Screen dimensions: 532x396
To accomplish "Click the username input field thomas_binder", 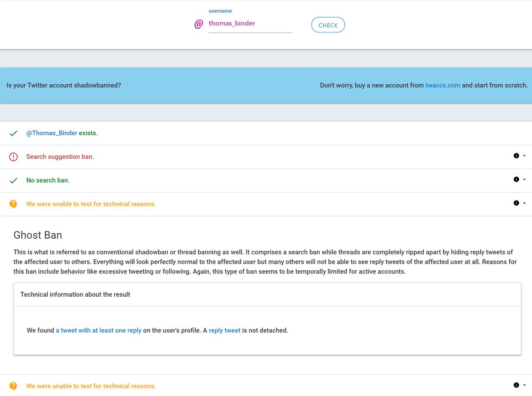I will [250, 24].
